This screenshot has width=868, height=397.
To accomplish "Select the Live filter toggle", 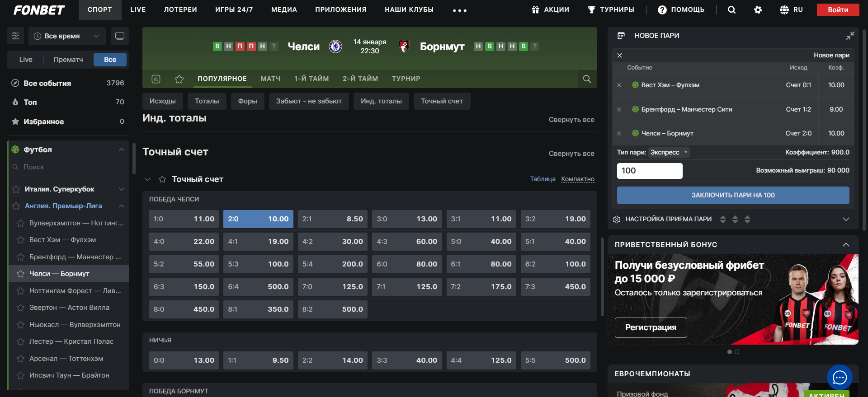I will 26,60.
